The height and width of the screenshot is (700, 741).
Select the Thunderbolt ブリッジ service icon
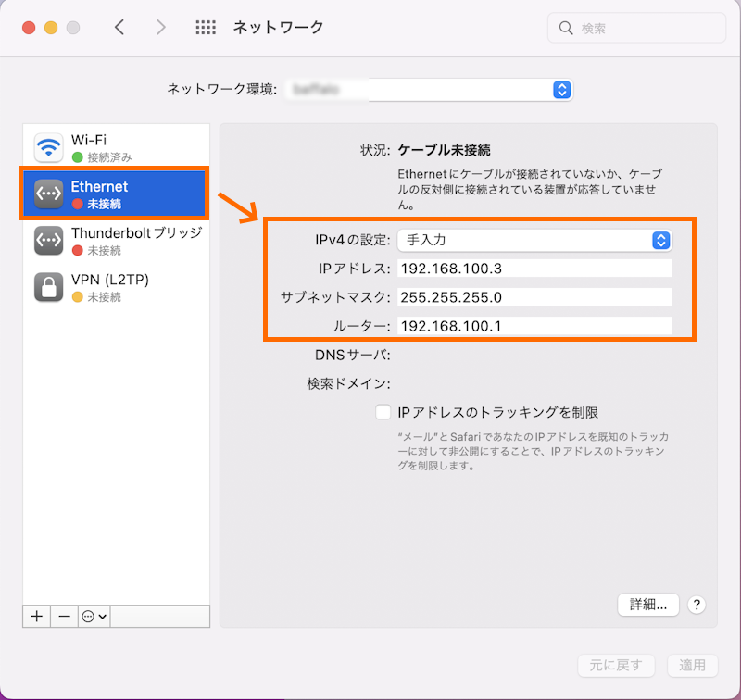click(x=48, y=241)
